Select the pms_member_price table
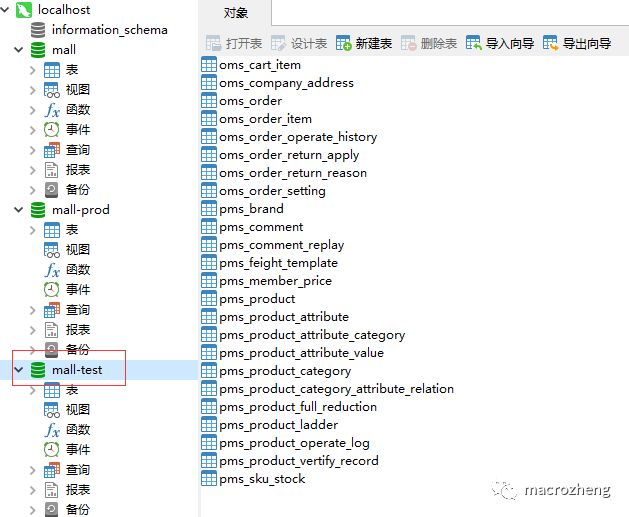Image resolution: width=629 pixels, height=517 pixels. pos(275,281)
